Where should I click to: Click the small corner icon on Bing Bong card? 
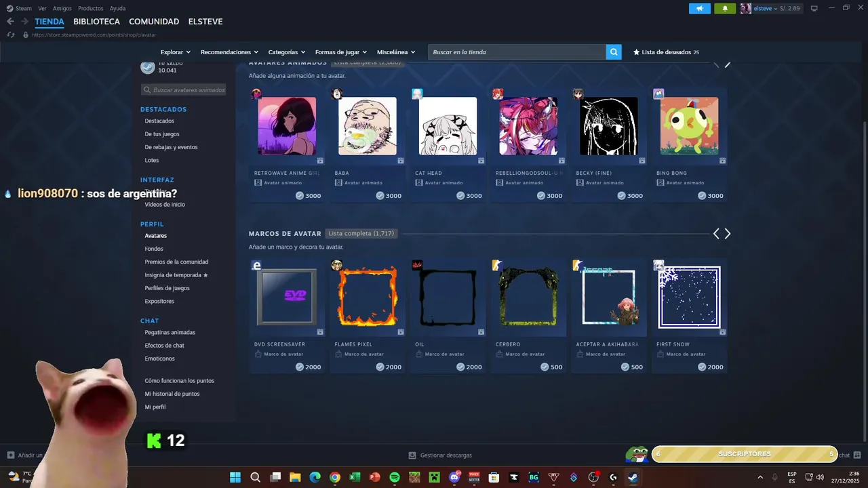pos(723,161)
